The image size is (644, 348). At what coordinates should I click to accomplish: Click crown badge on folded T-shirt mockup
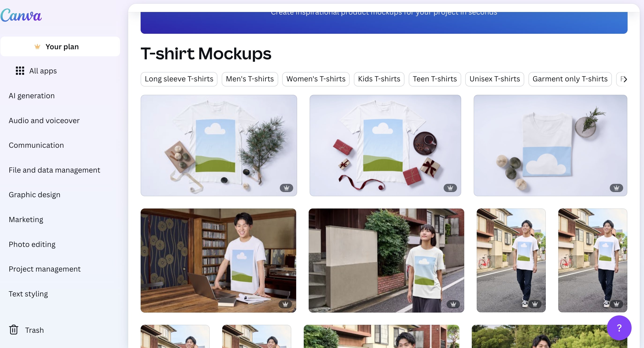[x=616, y=188]
